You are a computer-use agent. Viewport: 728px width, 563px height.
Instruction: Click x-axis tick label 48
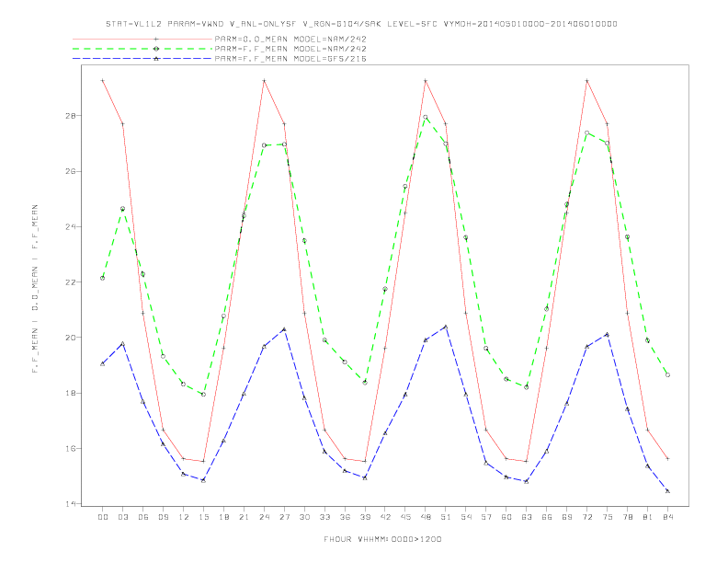[x=426, y=517]
